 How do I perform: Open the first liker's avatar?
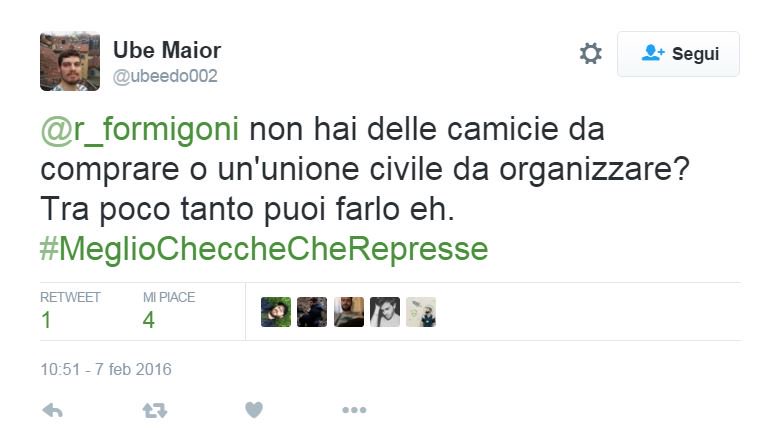pos(276,312)
